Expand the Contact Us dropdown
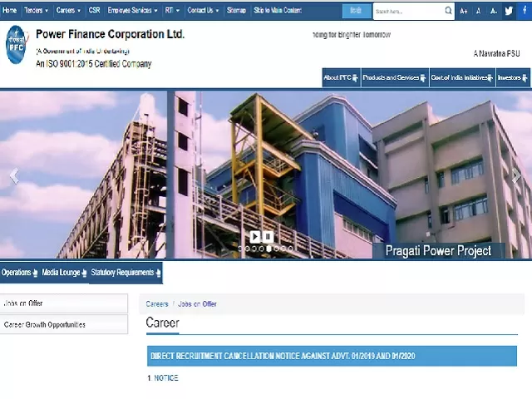Viewport: 532px width, 399px height. (x=203, y=11)
